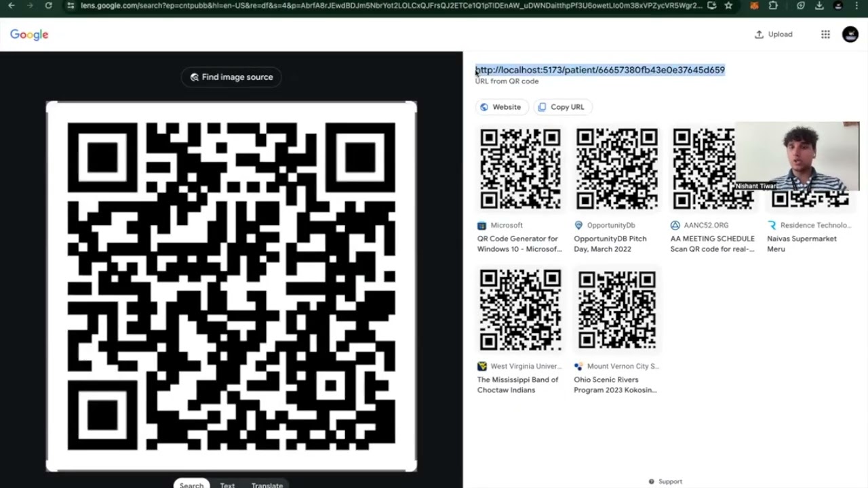
Task: Click the Upload arrow icon
Action: click(759, 35)
